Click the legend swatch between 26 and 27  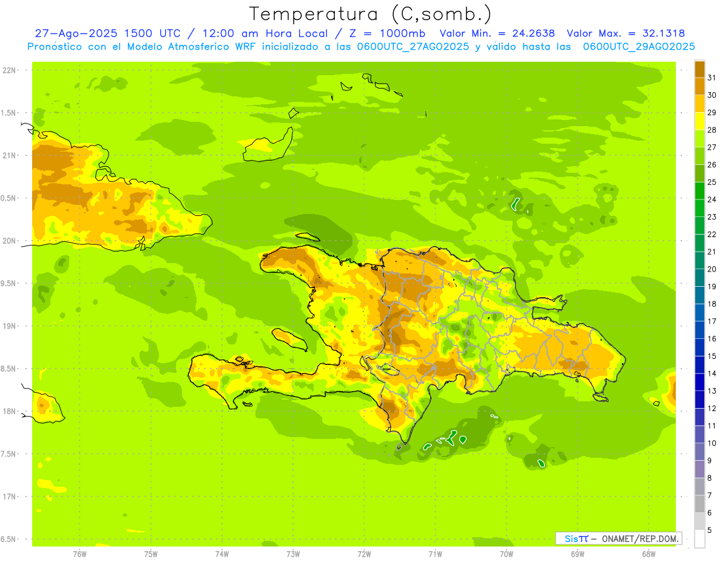point(699,156)
